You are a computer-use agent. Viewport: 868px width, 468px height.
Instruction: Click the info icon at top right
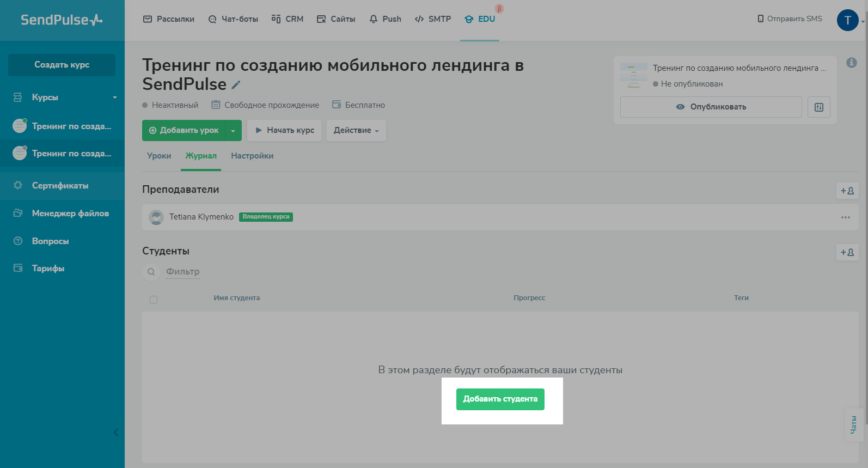[852, 63]
